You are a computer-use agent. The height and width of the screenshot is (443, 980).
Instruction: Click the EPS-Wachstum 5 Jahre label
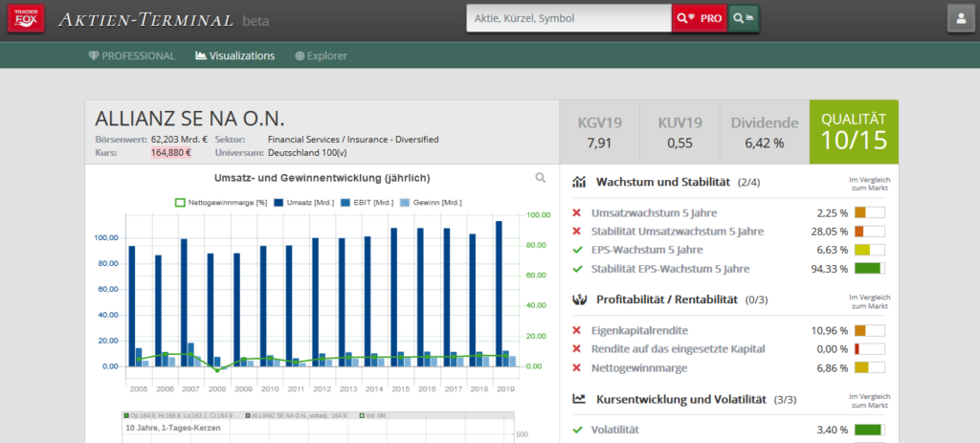[647, 250]
